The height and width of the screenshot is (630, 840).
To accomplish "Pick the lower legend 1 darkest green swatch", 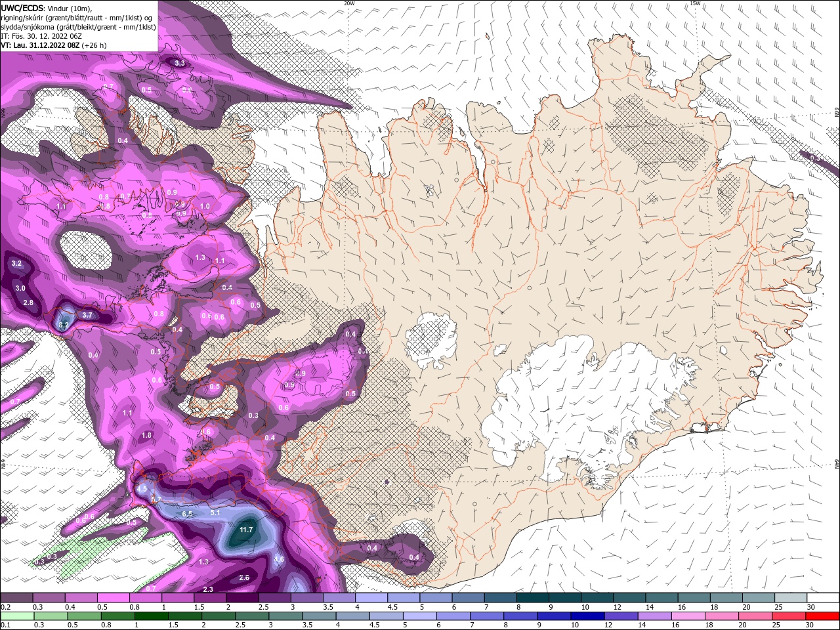I will coord(152,616).
